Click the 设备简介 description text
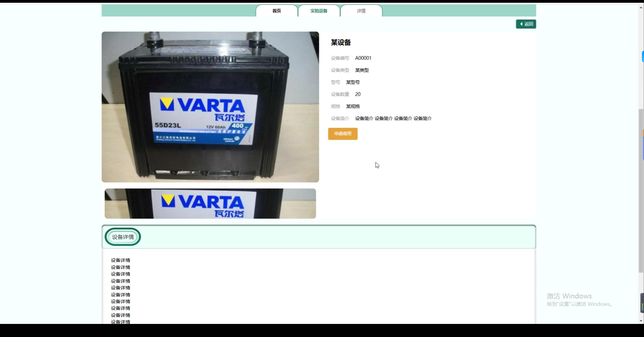 (x=393, y=118)
